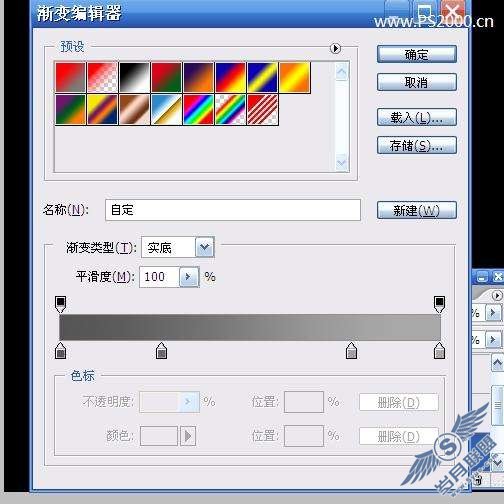Click the 载入(L)... button

click(x=417, y=117)
